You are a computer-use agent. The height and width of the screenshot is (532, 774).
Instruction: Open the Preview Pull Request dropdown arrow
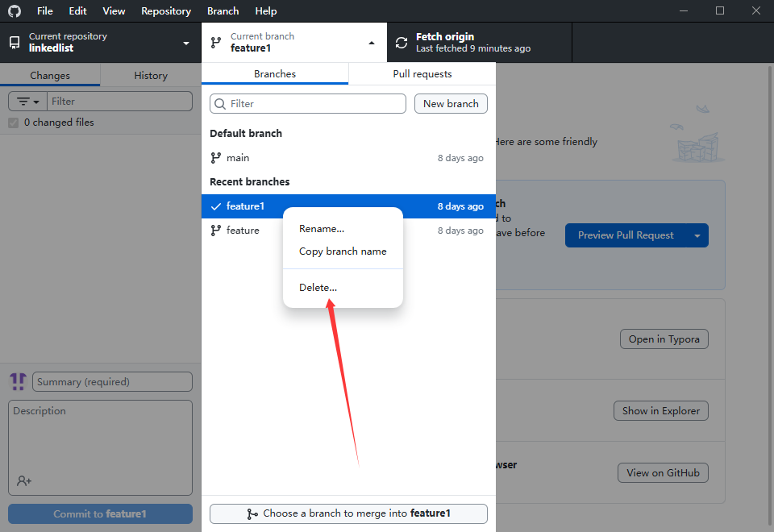pyautogui.click(x=697, y=235)
